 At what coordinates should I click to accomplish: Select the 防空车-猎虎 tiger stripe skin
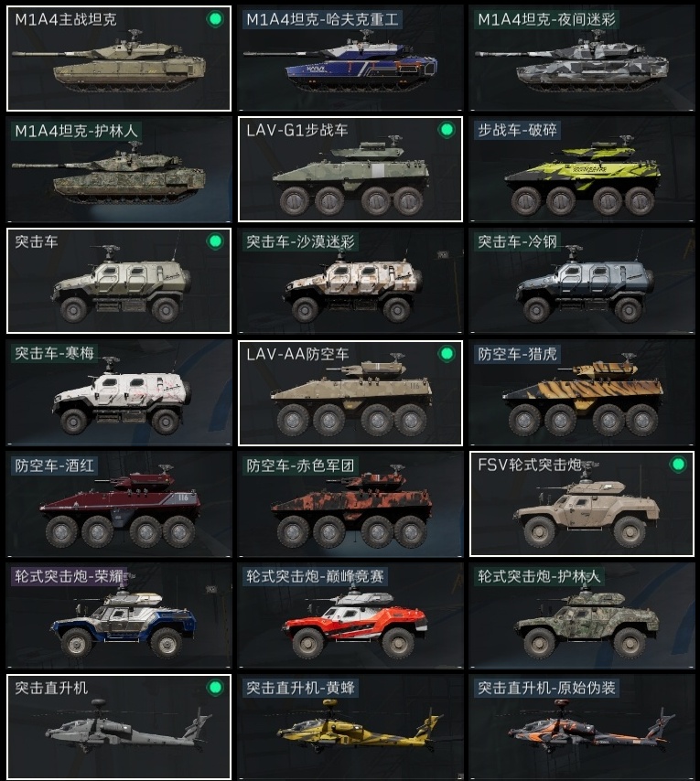click(581, 392)
